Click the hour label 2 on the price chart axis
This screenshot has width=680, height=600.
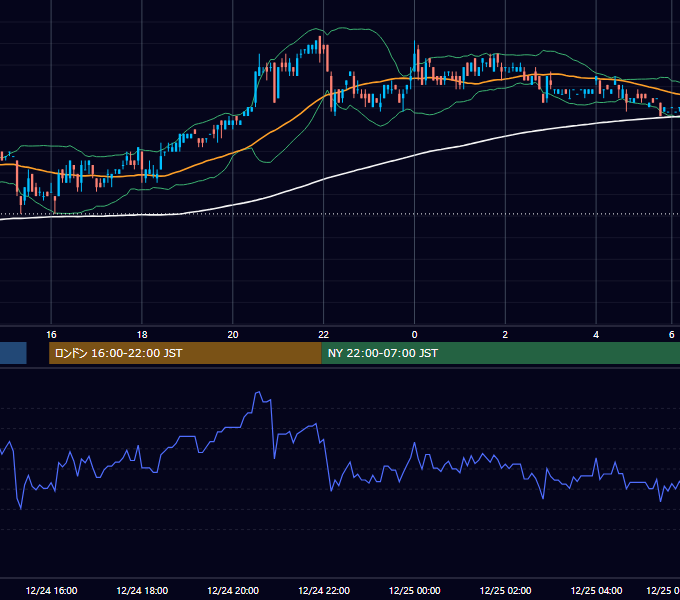tap(505, 335)
